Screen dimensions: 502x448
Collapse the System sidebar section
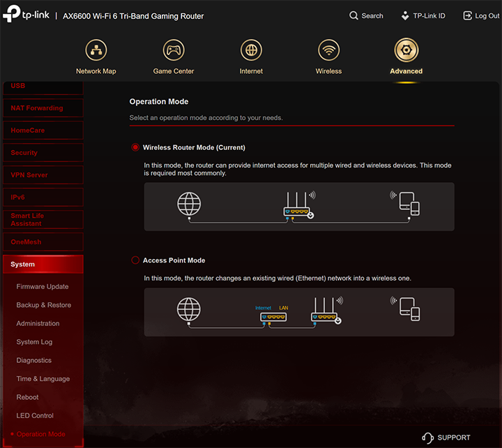pos(42,264)
